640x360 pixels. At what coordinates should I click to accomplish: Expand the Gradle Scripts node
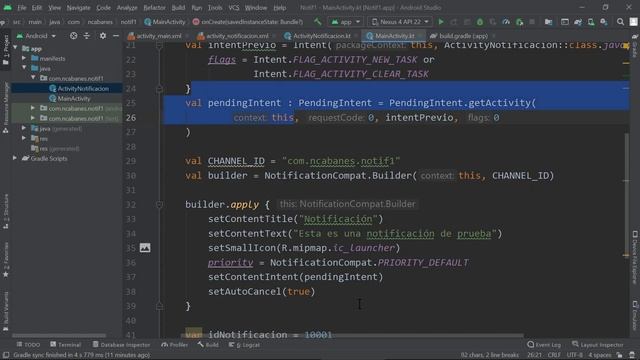[15, 158]
